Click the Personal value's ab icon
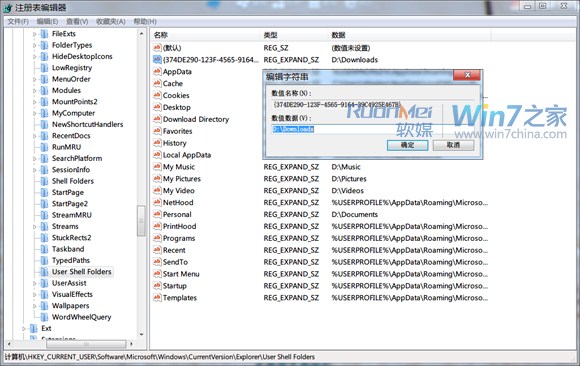The width and height of the screenshot is (580, 366). (x=157, y=214)
